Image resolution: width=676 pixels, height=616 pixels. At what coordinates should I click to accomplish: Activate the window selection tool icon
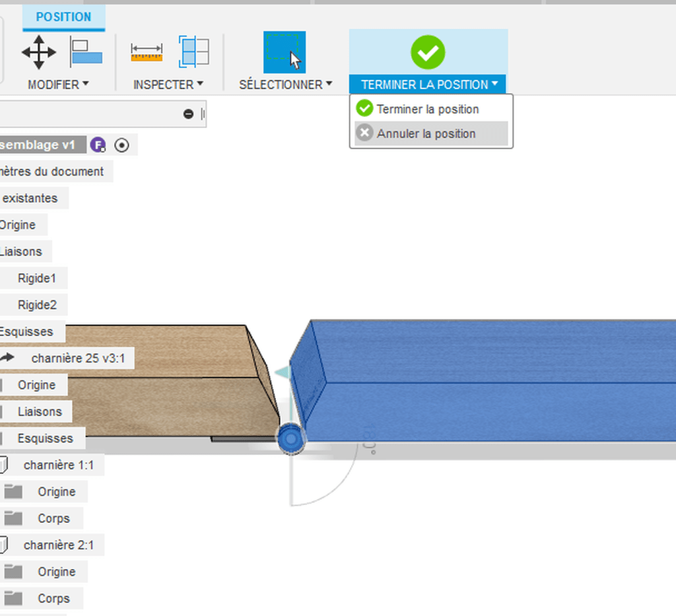tap(285, 52)
